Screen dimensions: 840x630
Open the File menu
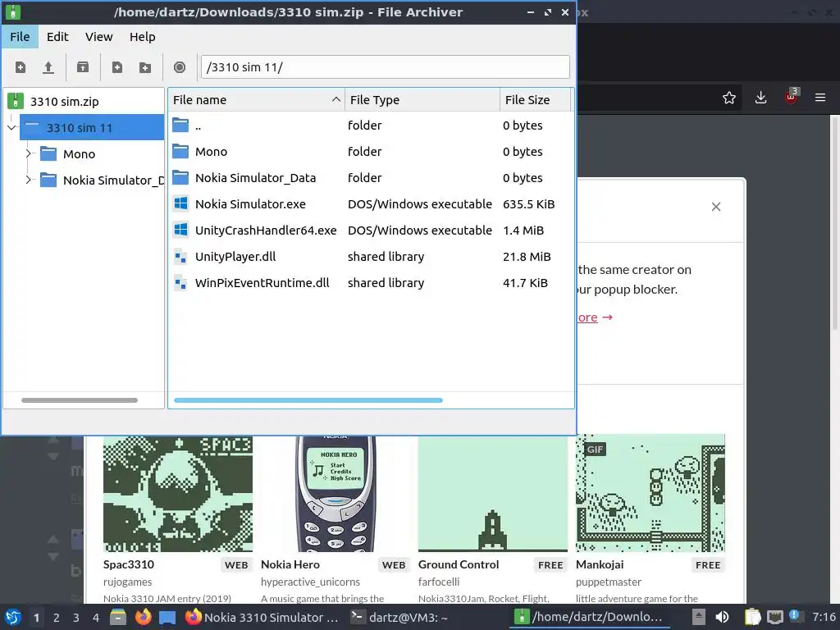20,36
